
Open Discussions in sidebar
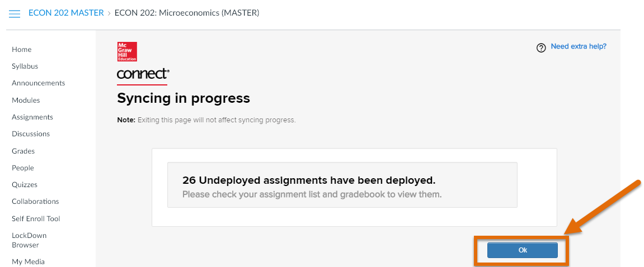click(x=31, y=133)
